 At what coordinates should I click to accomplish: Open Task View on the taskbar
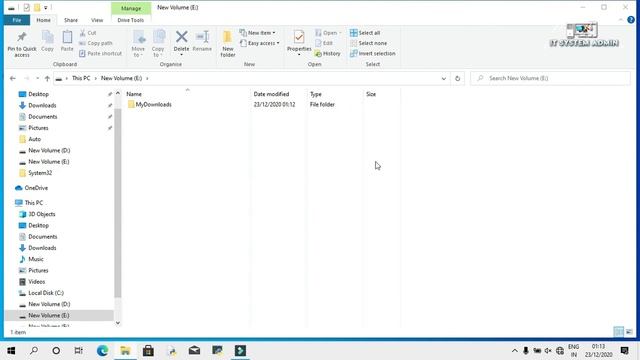(78, 351)
